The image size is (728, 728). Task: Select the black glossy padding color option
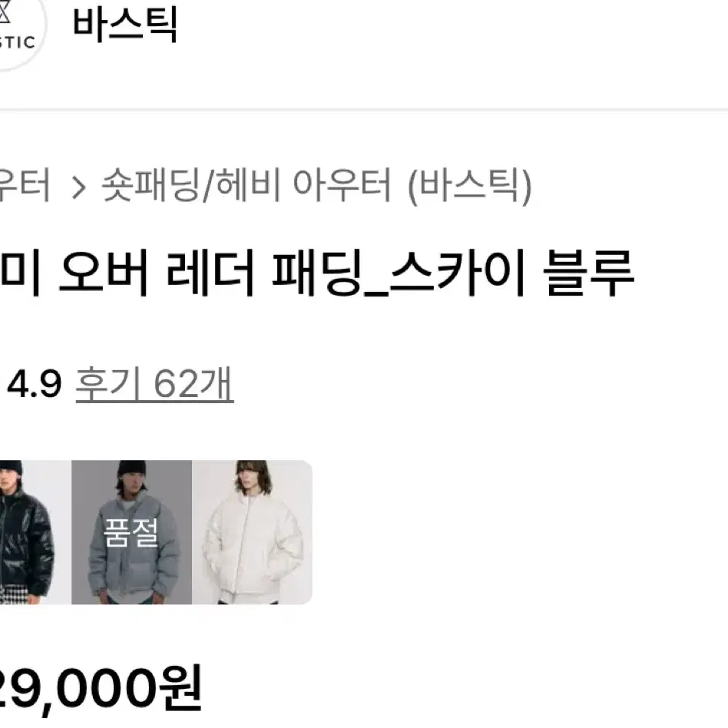tap(35, 532)
